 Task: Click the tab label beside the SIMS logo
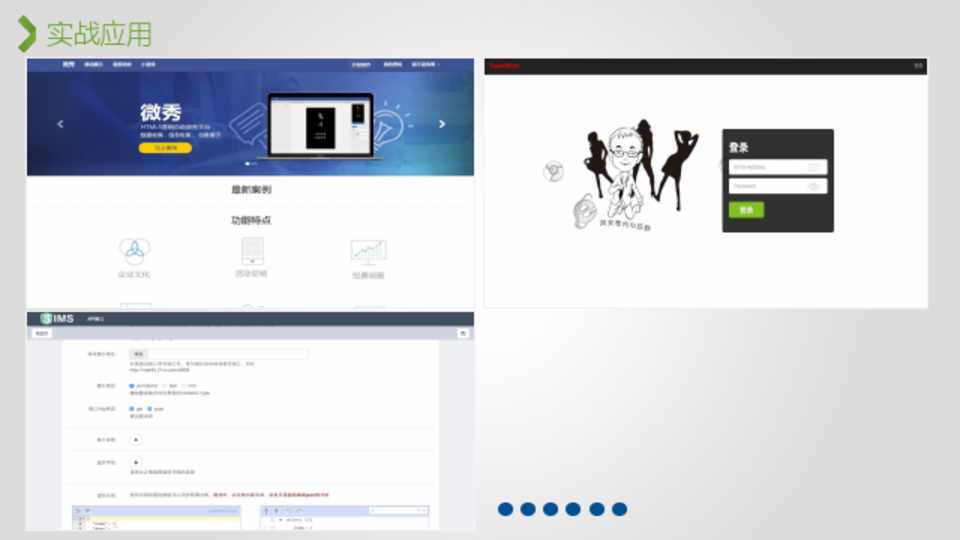coord(95,319)
